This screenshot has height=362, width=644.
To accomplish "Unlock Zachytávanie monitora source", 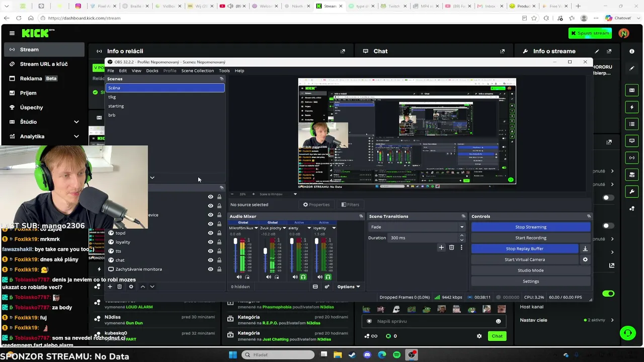I will [x=219, y=269].
